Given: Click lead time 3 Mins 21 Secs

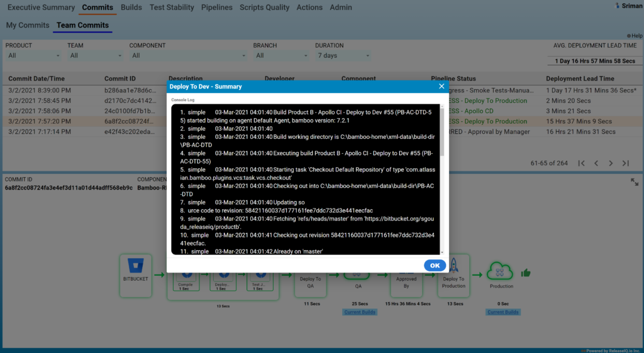Looking at the screenshot, I should click(569, 111).
